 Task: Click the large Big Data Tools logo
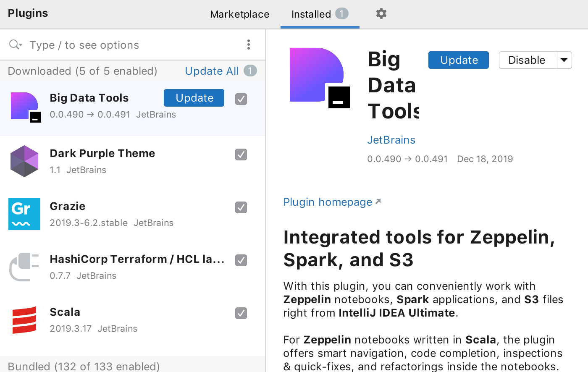[x=320, y=78]
